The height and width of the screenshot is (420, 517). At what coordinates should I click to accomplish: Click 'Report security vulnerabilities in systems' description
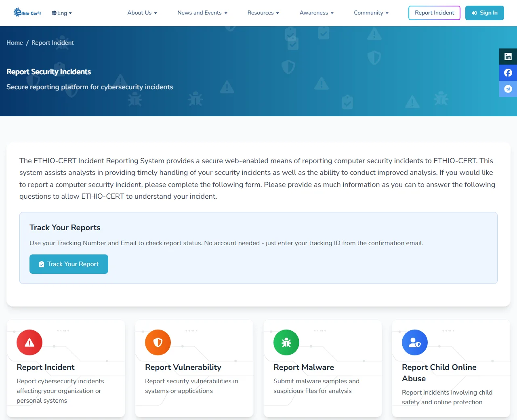191,386
